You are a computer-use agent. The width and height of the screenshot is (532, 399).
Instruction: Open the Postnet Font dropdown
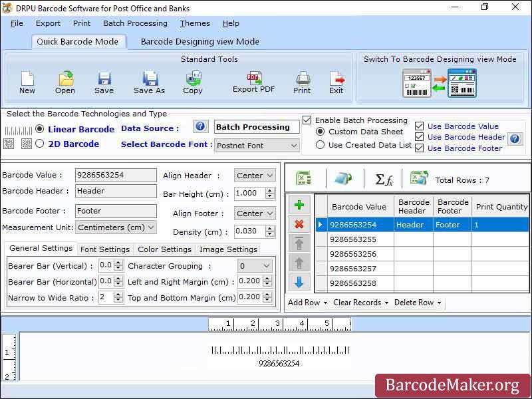[257, 146]
